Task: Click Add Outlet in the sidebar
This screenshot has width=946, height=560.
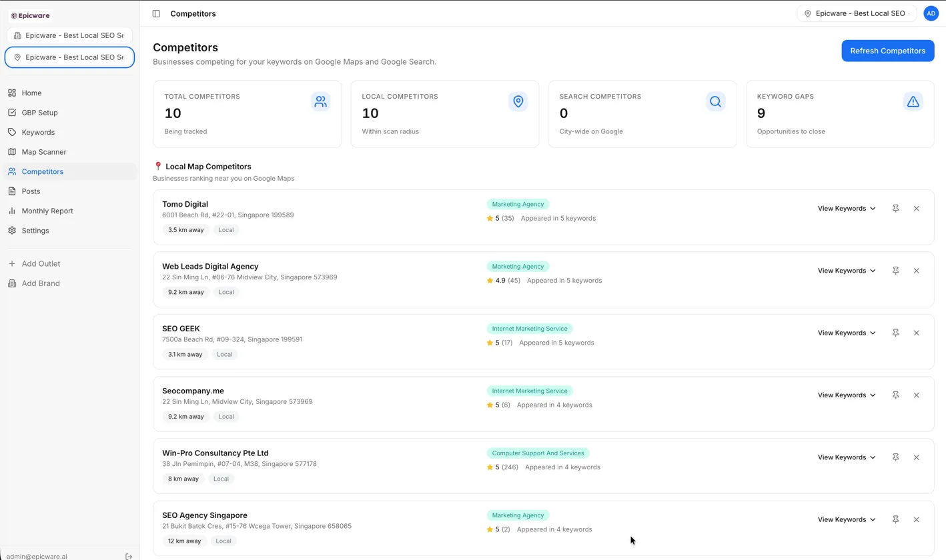Action: click(x=40, y=263)
